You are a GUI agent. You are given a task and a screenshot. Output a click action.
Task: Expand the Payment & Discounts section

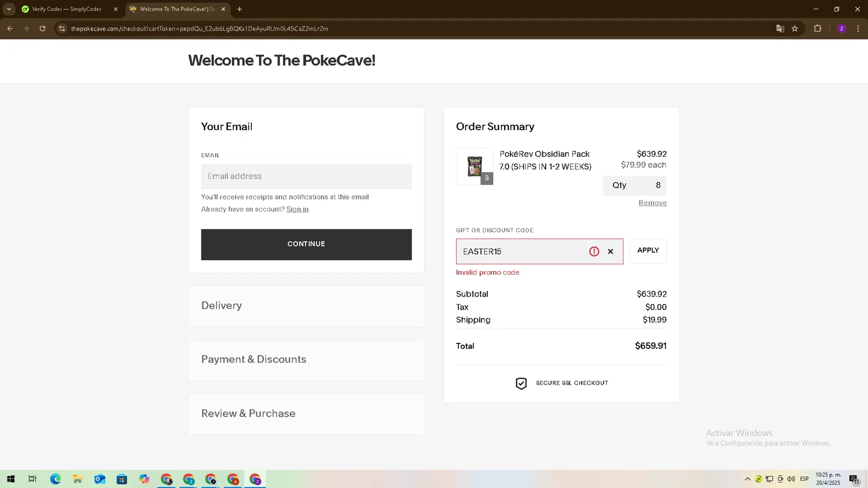(x=306, y=360)
